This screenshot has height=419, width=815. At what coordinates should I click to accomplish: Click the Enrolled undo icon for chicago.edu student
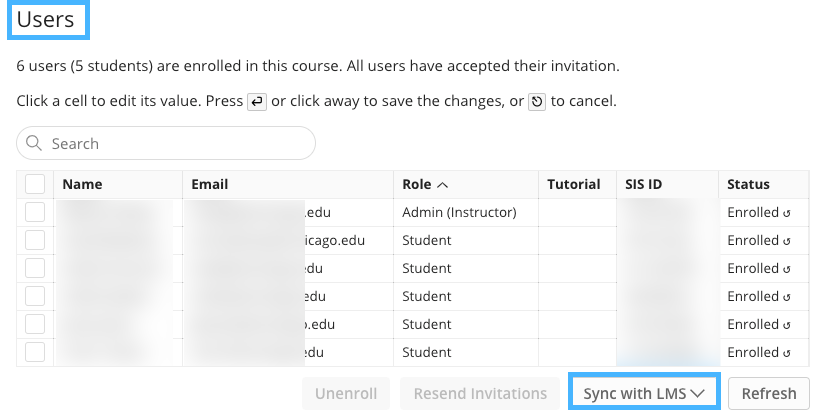(x=788, y=241)
